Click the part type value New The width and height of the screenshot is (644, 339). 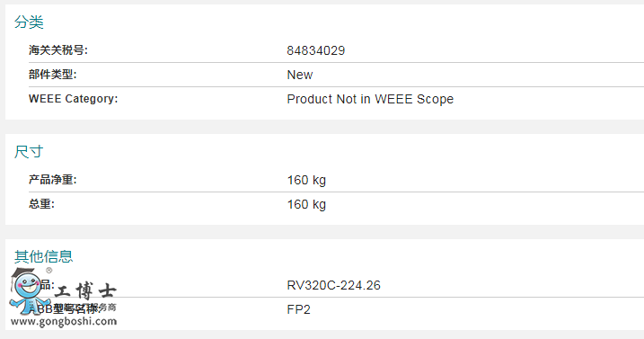pos(300,75)
